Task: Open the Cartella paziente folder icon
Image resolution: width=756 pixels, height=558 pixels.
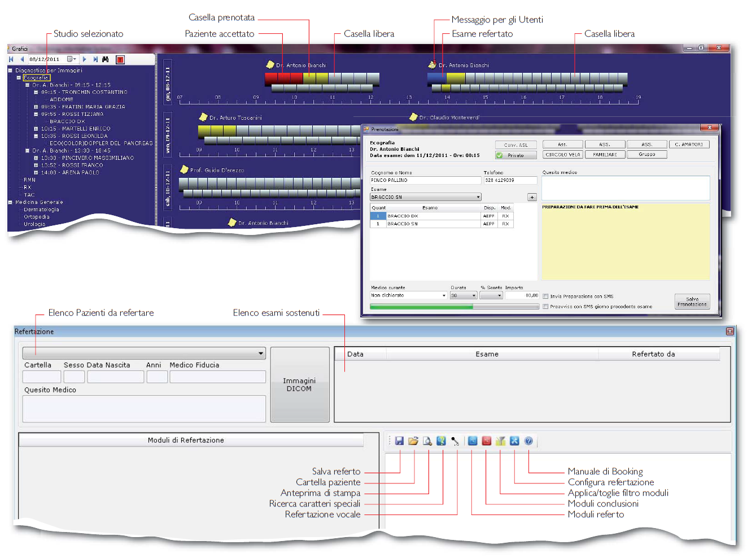Action: (413, 441)
